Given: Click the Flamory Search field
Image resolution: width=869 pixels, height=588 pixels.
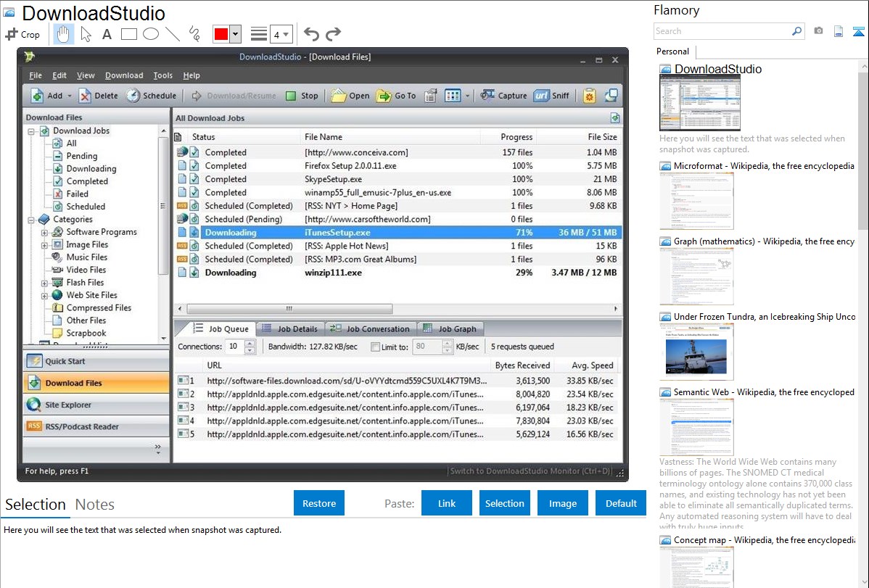Looking at the screenshot, I should (x=723, y=31).
